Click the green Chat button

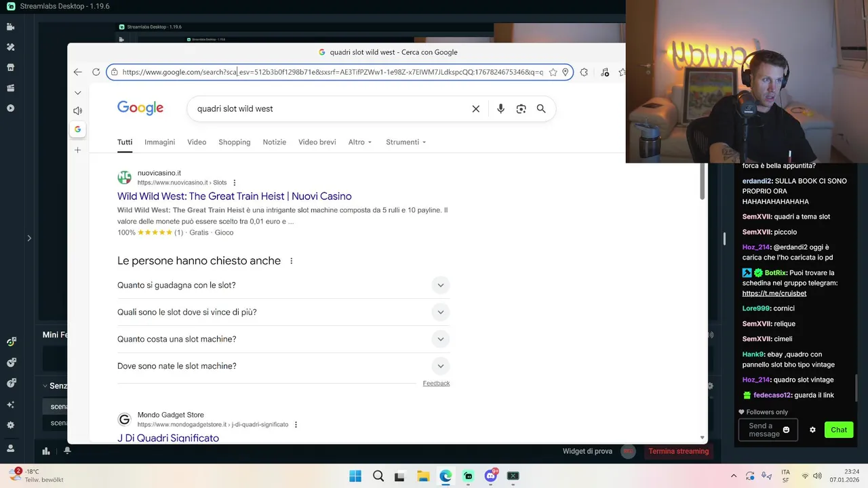(839, 430)
